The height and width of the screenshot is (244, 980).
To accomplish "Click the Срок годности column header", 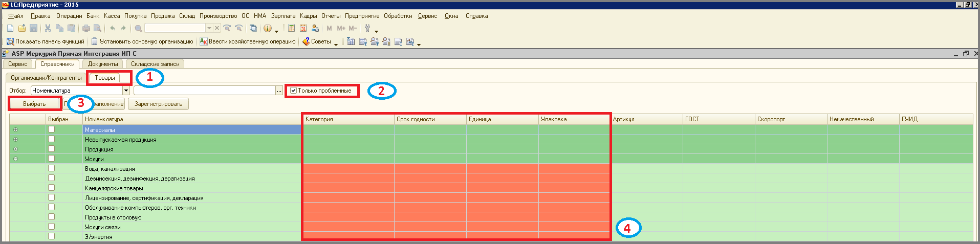I will pos(430,119).
